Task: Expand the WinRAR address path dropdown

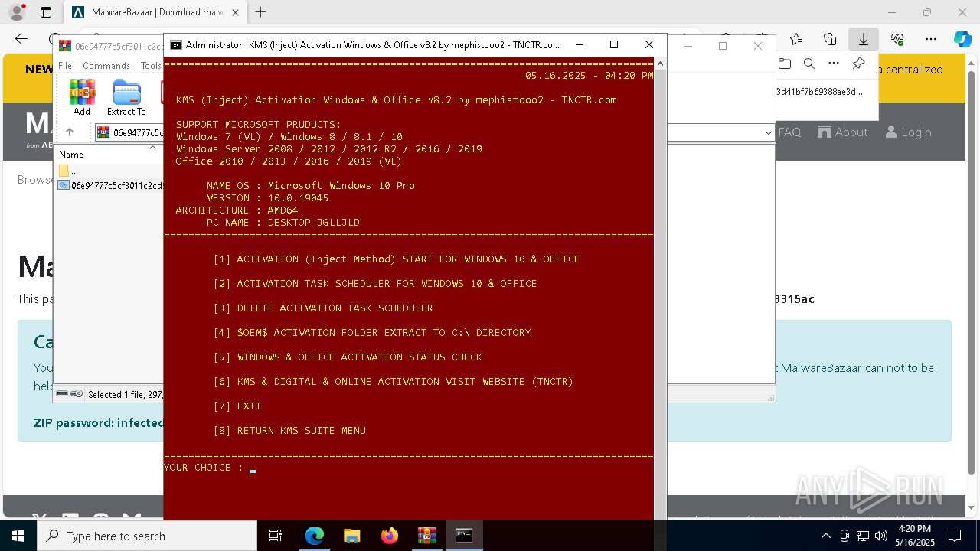Action: point(768,132)
